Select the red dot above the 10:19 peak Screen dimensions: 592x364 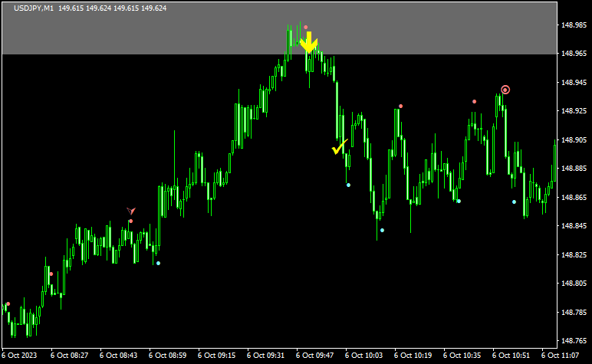[x=400, y=106]
